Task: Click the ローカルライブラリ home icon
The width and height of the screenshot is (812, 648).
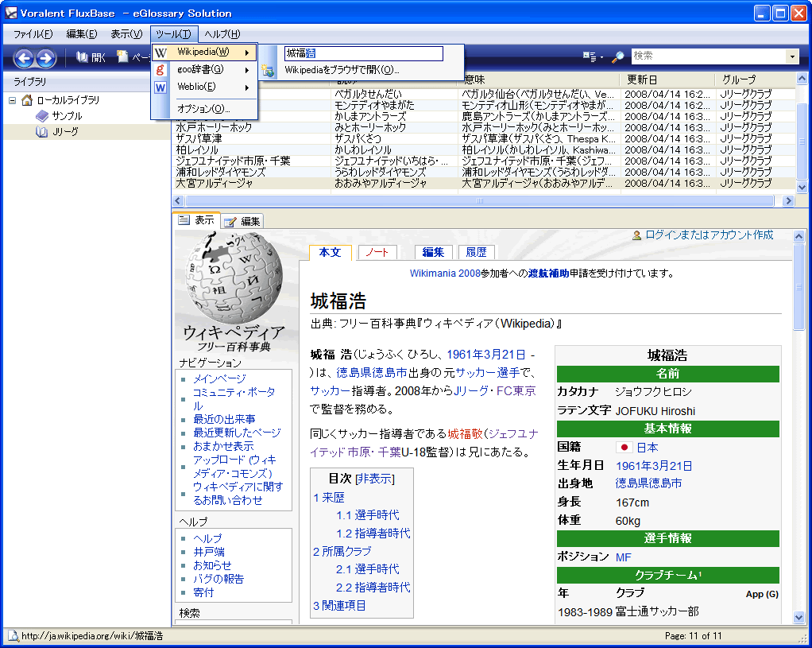Action: pyautogui.click(x=27, y=100)
